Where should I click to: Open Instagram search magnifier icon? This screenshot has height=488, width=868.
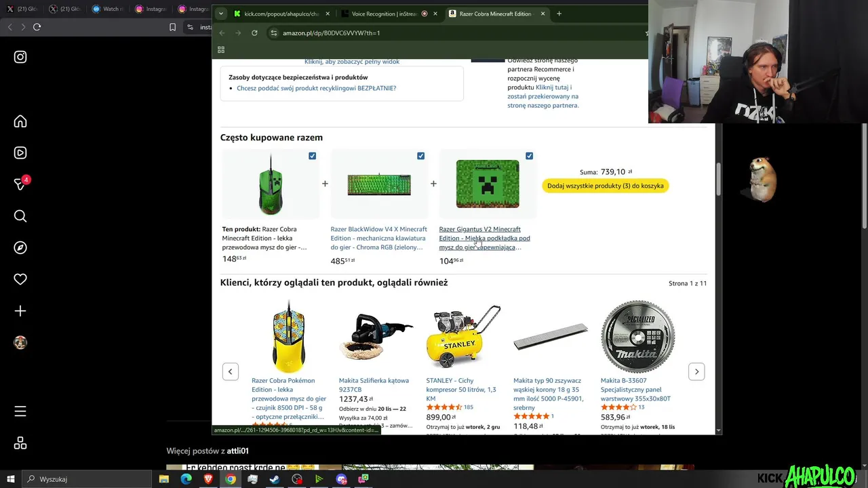(20, 216)
